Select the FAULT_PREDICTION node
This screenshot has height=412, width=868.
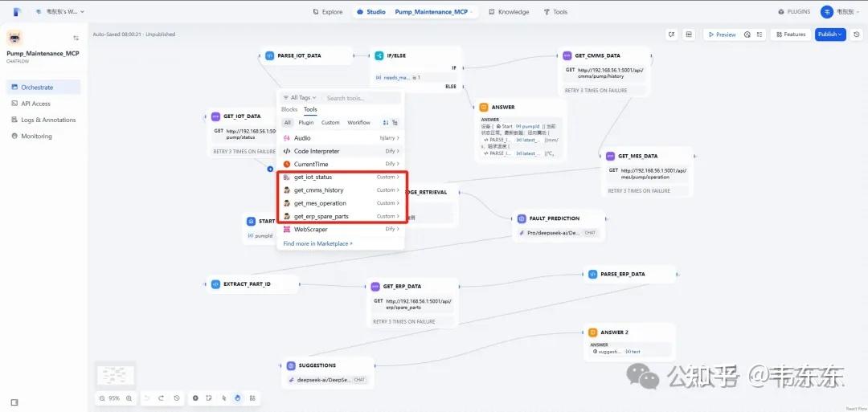(559, 225)
